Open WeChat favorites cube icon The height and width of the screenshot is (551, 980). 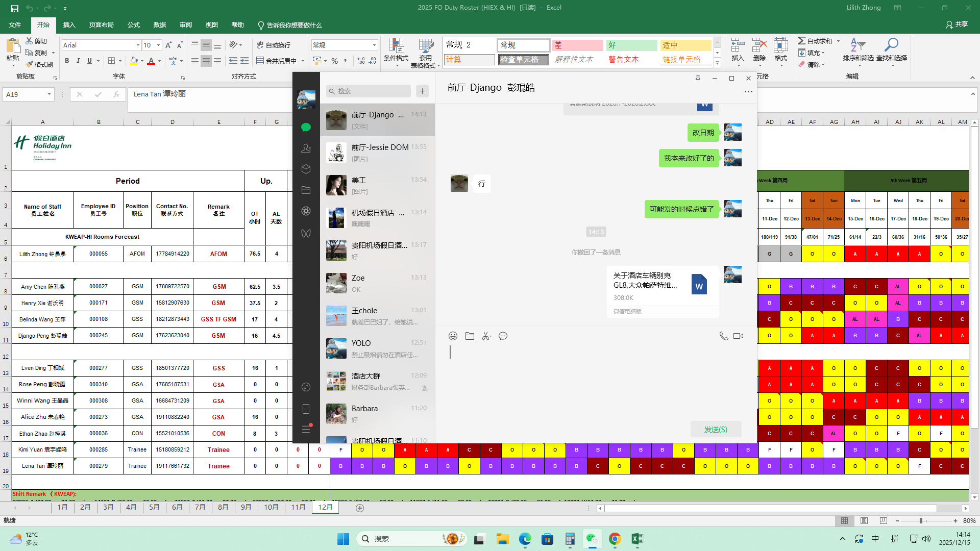306,169
